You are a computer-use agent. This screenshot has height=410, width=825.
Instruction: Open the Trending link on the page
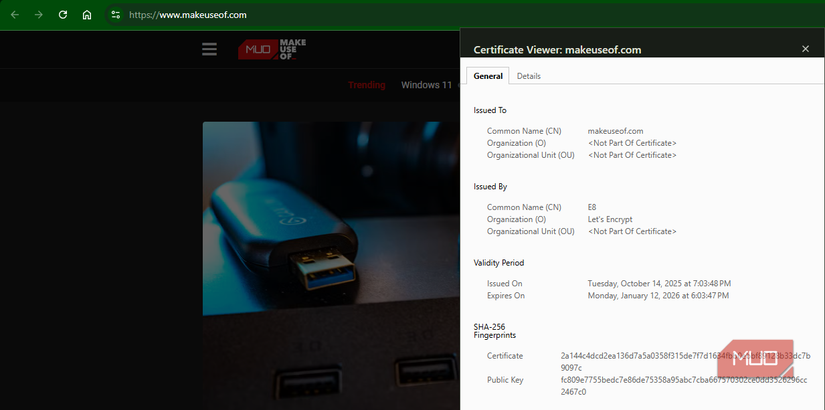coord(367,85)
